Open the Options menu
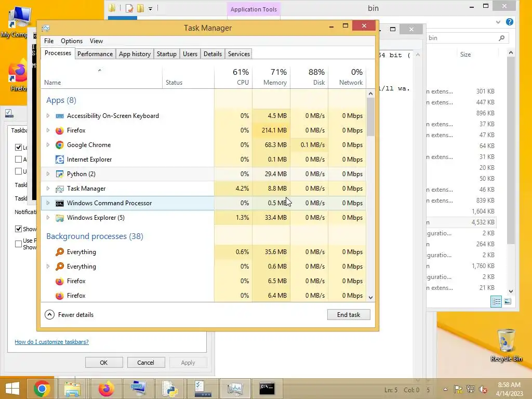Viewport: 532px width, 399px height. pos(72,41)
